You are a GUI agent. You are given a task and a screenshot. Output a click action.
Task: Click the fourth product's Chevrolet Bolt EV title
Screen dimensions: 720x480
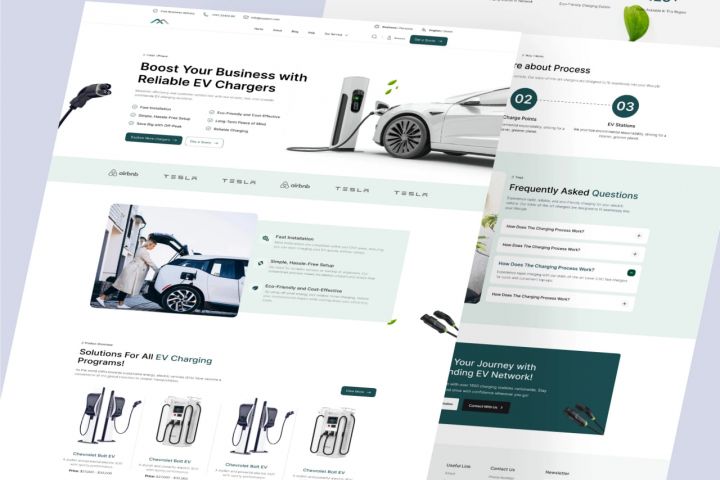[324, 471]
